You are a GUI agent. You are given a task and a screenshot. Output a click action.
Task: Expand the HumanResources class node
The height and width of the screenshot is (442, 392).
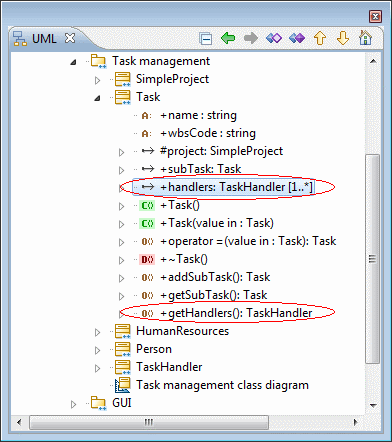(97, 332)
